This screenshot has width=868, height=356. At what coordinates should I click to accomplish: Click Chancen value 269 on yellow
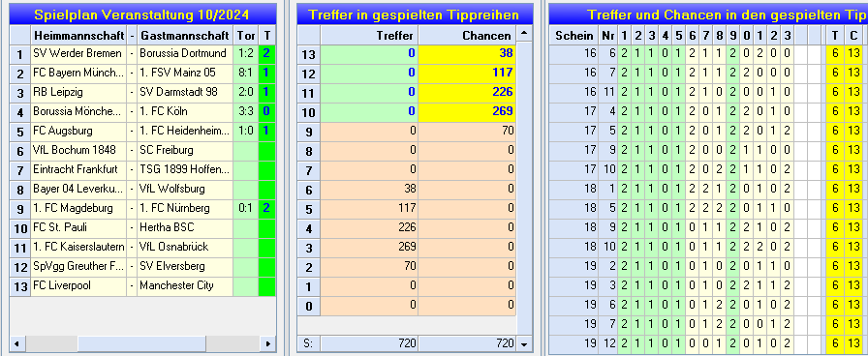[467, 111]
